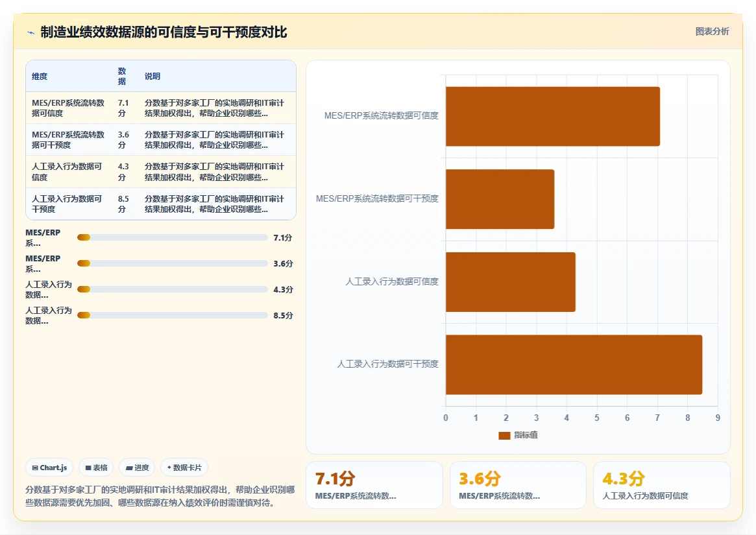Click chart axis label 人工录入行为数据可信度
Viewport: 756px width, 535px height.
392,281
